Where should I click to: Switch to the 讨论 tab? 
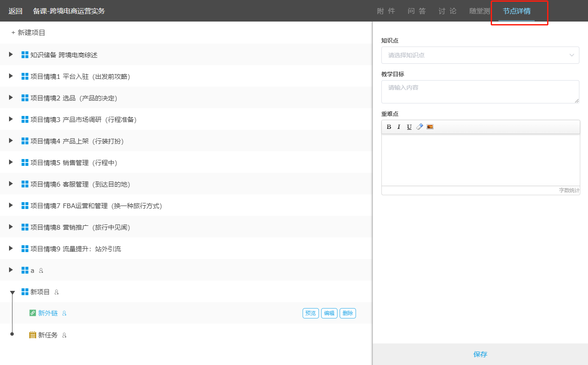pyautogui.click(x=448, y=11)
